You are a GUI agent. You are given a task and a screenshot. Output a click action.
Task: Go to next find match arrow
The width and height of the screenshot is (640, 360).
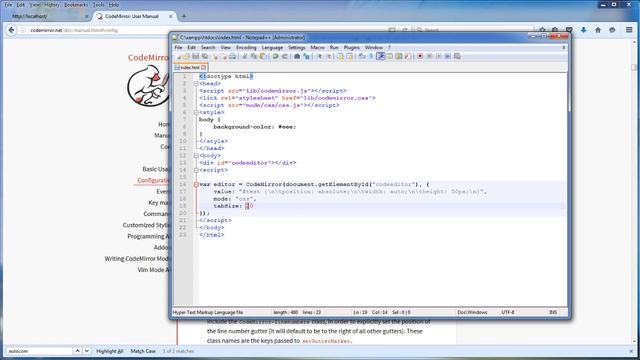(87, 351)
